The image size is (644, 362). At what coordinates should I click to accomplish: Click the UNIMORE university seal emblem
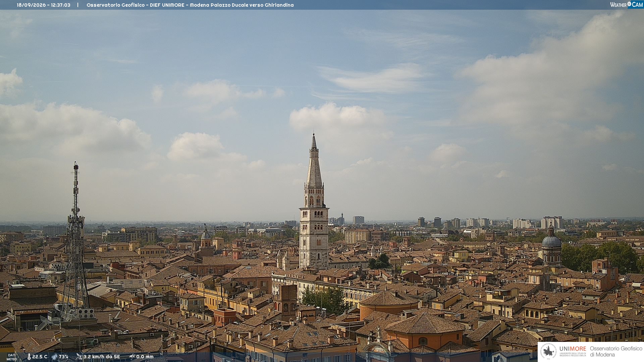point(549,352)
